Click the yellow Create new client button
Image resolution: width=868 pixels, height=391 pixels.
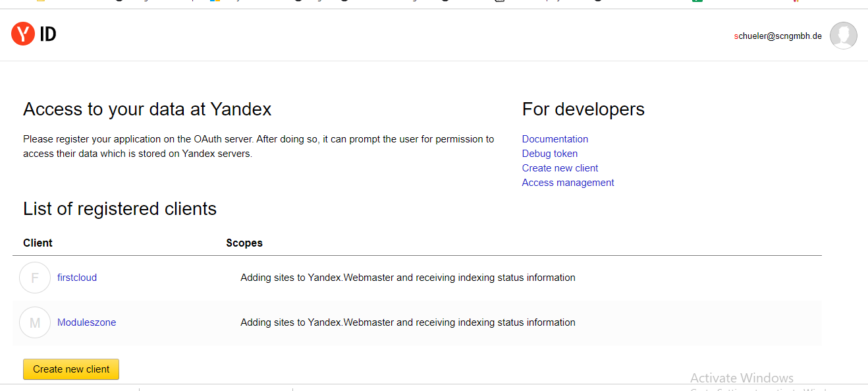point(71,369)
